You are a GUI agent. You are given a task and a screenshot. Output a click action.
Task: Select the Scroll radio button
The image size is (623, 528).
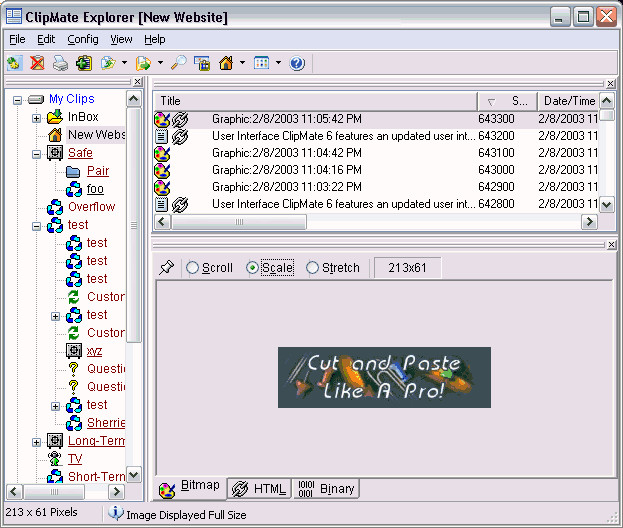coord(192,268)
